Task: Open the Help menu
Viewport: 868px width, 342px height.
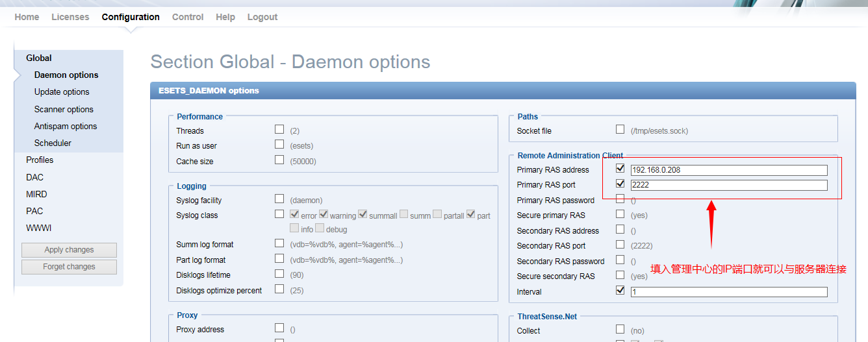Action: tap(225, 17)
